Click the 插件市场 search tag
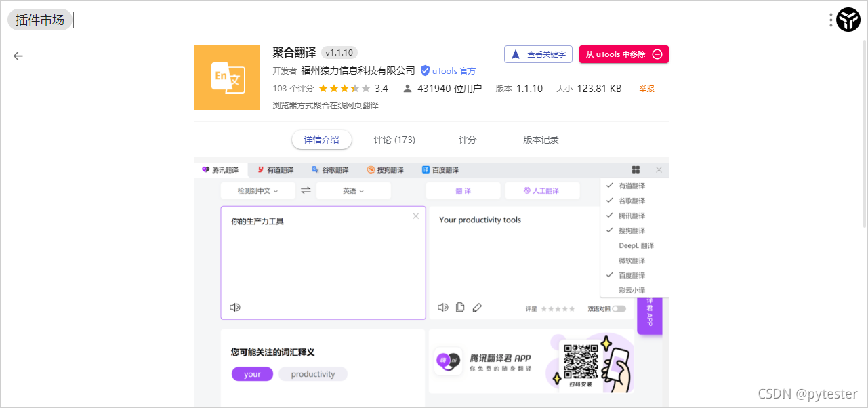This screenshot has width=868, height=408. [x=40, y=20]
